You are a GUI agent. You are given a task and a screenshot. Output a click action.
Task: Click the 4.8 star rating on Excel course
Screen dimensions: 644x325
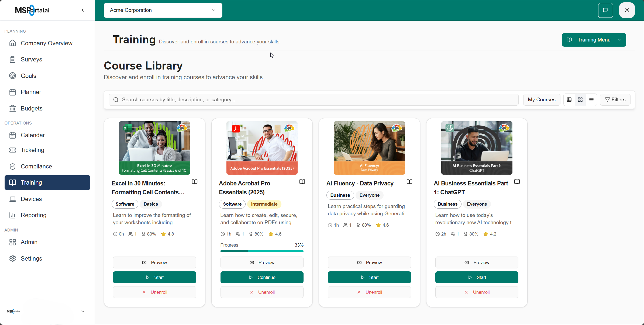(x=167, y=234)
